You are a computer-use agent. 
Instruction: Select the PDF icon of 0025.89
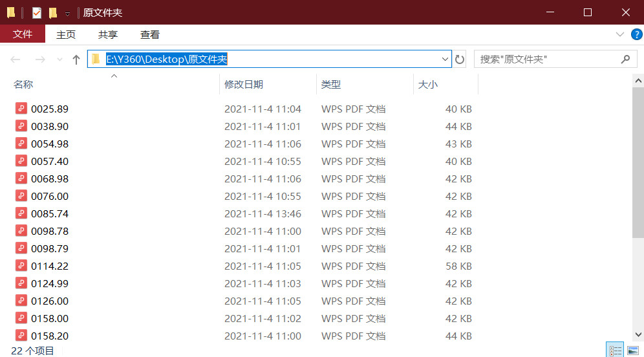21,109
